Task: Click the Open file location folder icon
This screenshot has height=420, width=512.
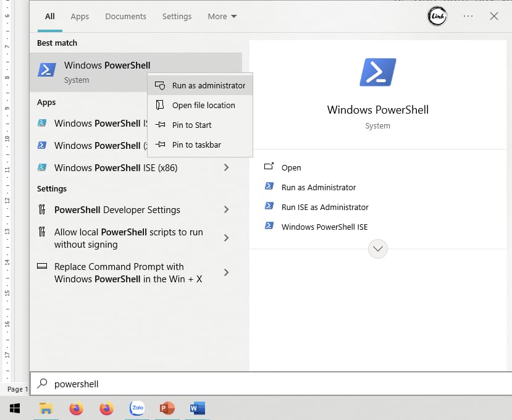Action: [x=159, y=105]
